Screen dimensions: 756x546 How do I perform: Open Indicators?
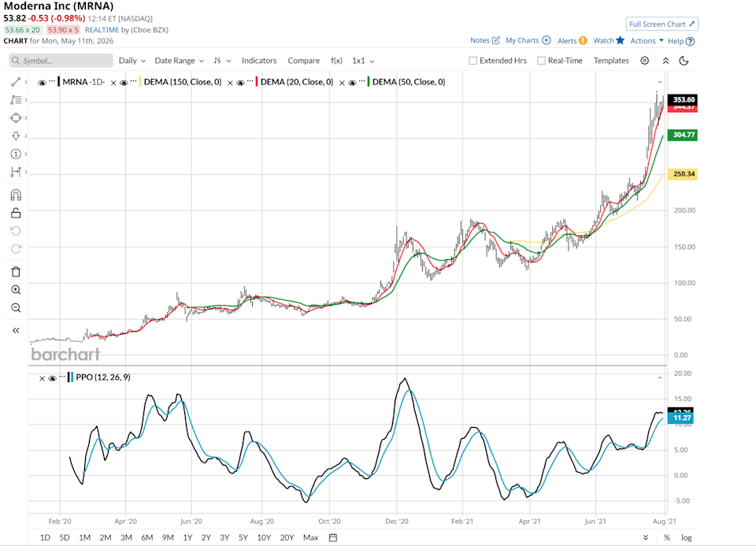(x=259, y=61)
